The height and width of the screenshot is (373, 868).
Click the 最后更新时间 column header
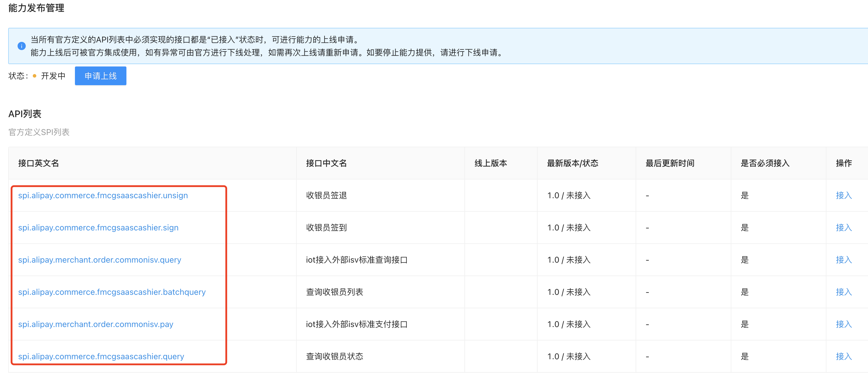coord(670,163)
